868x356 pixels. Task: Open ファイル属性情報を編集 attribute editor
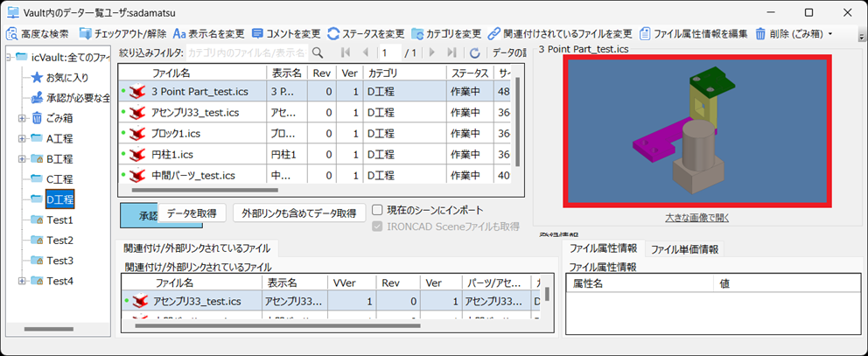(693, 34)
